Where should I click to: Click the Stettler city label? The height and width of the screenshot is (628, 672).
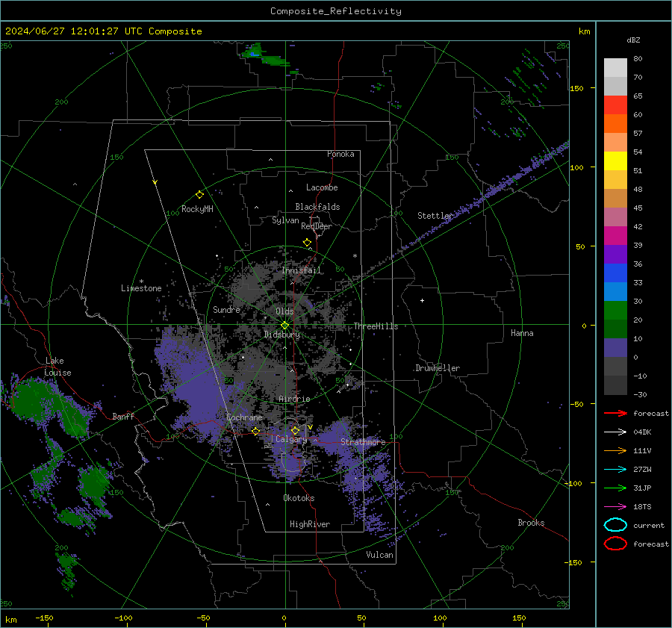(435, 216)
